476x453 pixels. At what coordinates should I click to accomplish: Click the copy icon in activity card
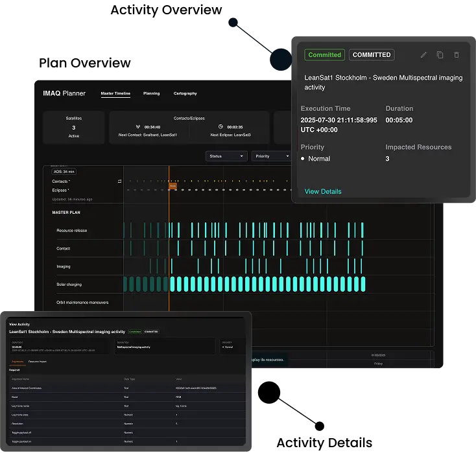click(x=440, y=55)
